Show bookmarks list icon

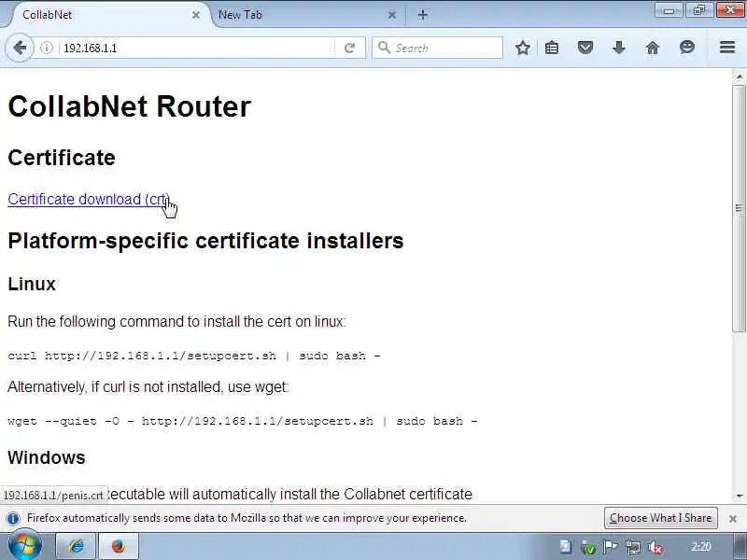552,48
